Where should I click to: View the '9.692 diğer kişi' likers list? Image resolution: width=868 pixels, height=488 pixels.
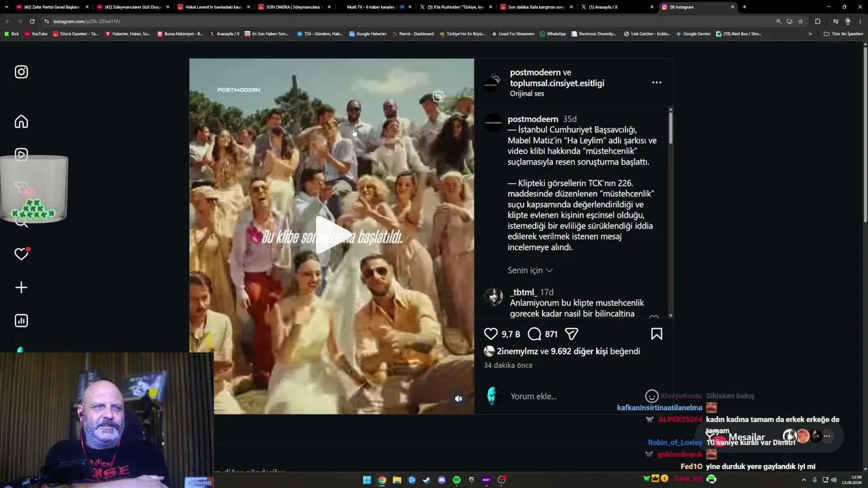pos(579,351)
